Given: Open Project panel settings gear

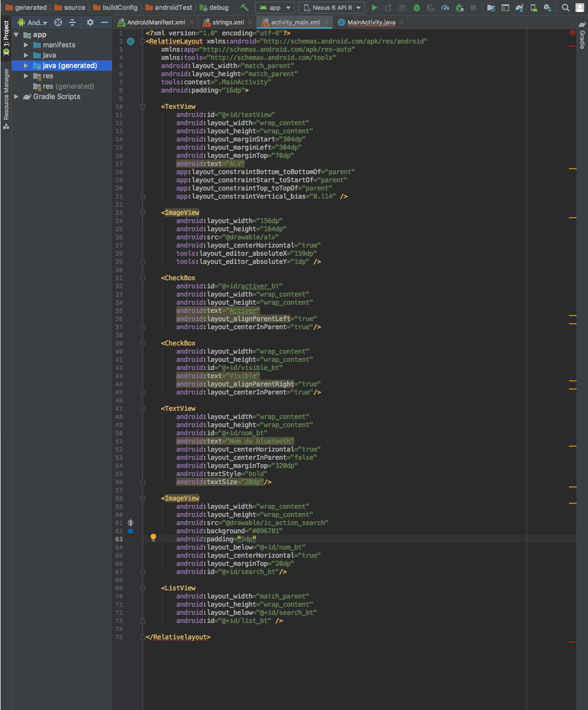Looking at the screenshot, I should 90,22.
